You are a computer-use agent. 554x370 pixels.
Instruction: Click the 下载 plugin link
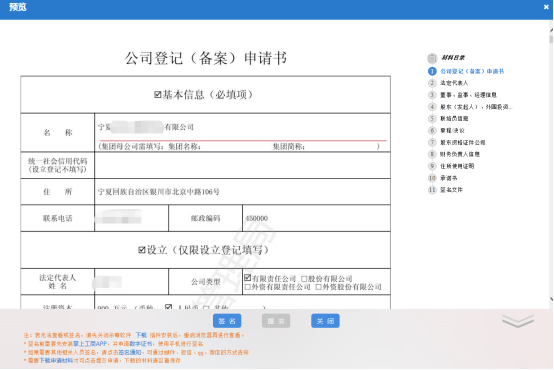click(141, 335)
